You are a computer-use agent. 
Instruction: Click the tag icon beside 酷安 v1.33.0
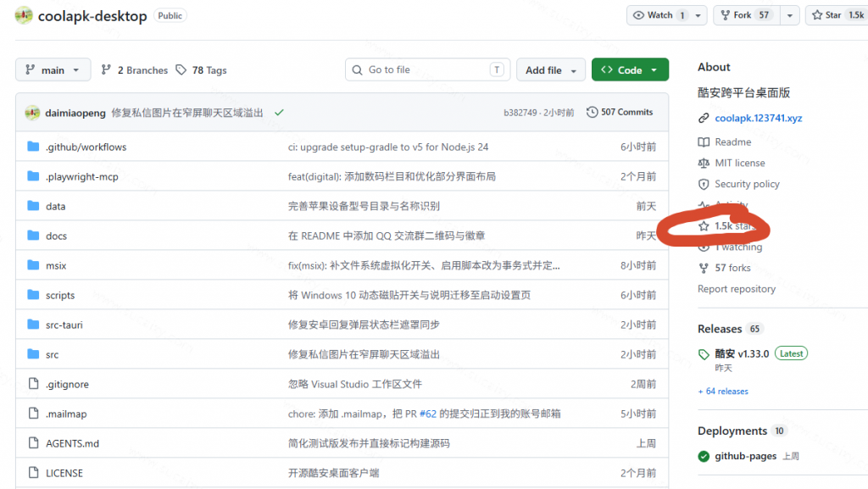[x=704, y=354]
